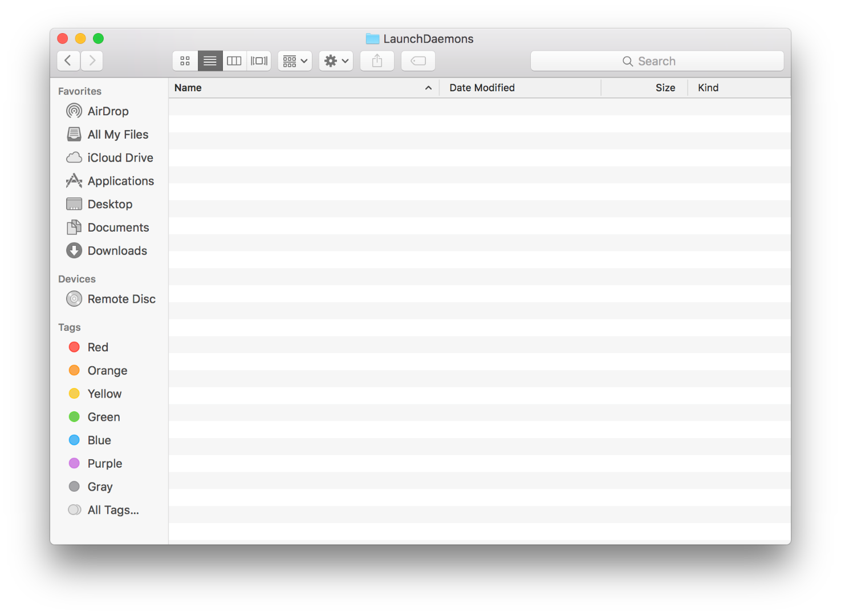Click the purple tag dot
Screen dimensions: 841x616
[74, 463]
